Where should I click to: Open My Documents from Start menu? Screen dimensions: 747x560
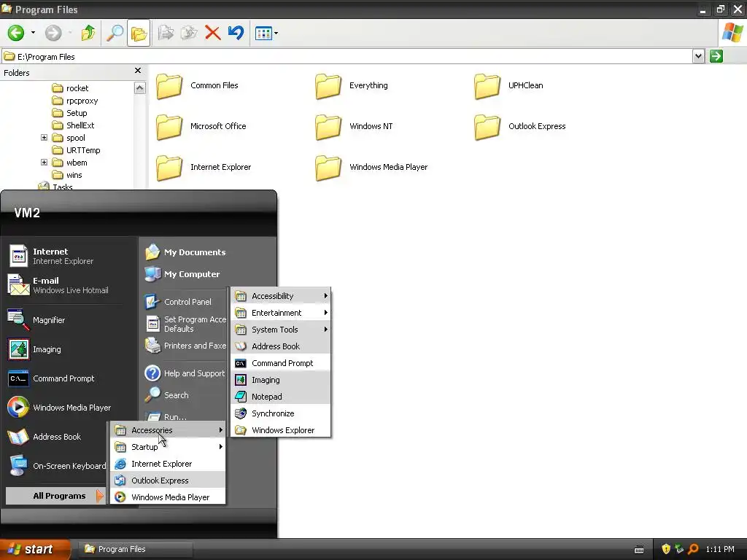coord(185,252)
